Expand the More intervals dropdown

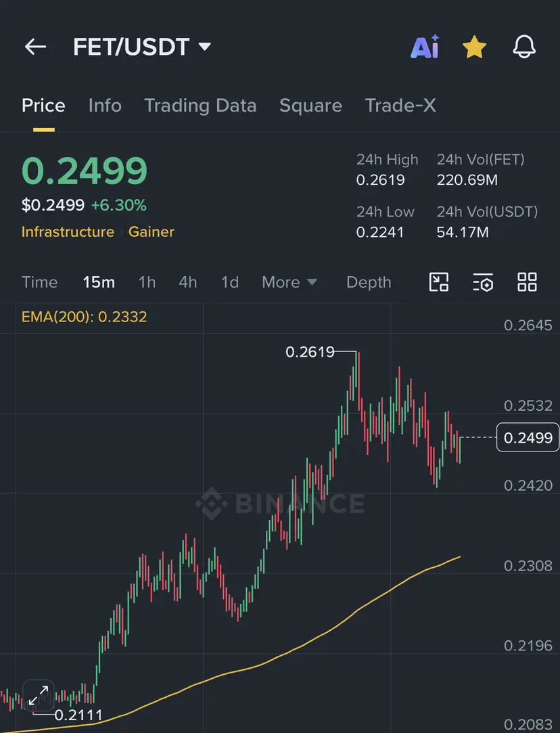point(289,282)
